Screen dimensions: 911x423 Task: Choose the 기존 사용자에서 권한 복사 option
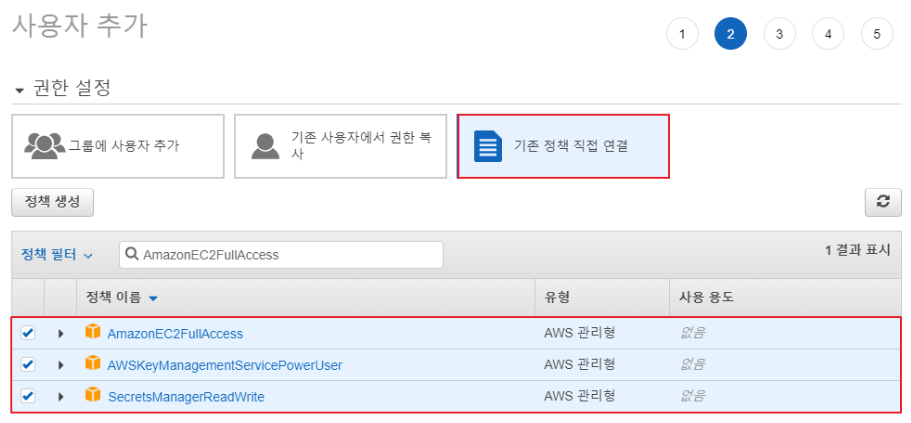(x=340, y=146)
